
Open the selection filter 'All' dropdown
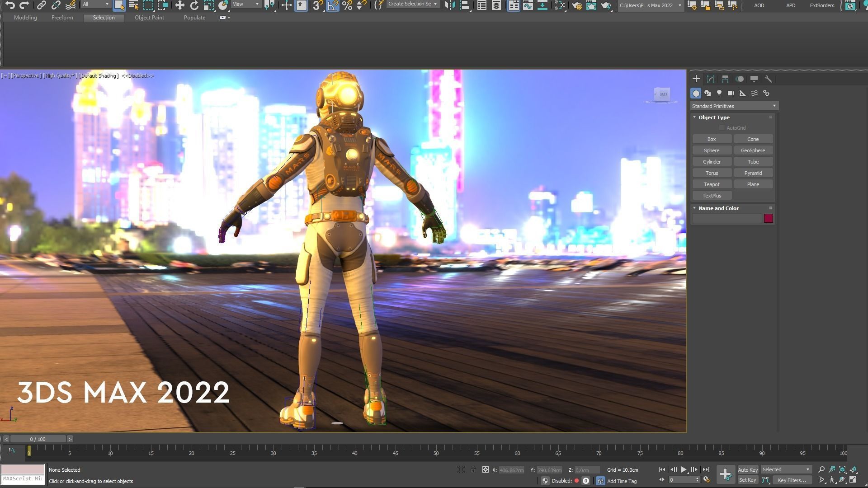point(96,5)
